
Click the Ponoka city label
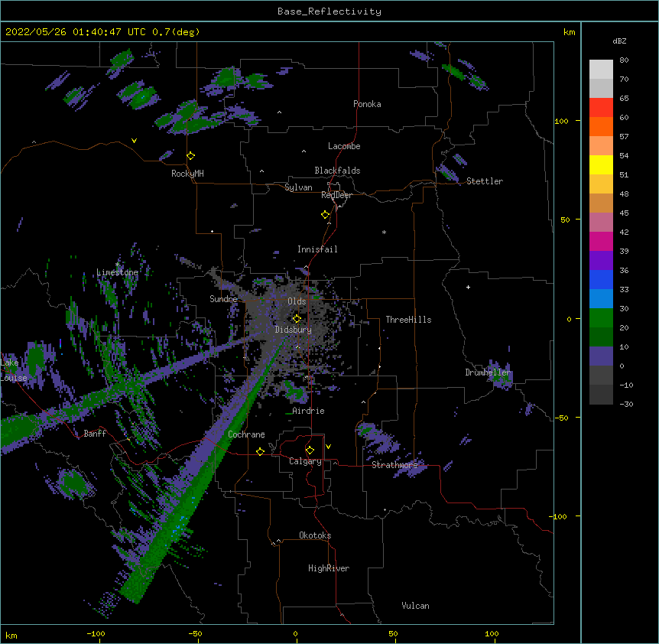367,104
